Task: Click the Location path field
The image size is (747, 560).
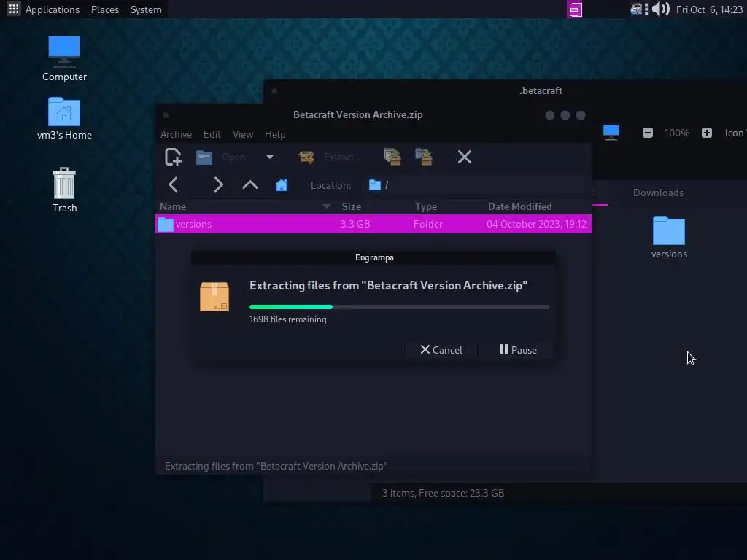Action: tap(474, 185)
